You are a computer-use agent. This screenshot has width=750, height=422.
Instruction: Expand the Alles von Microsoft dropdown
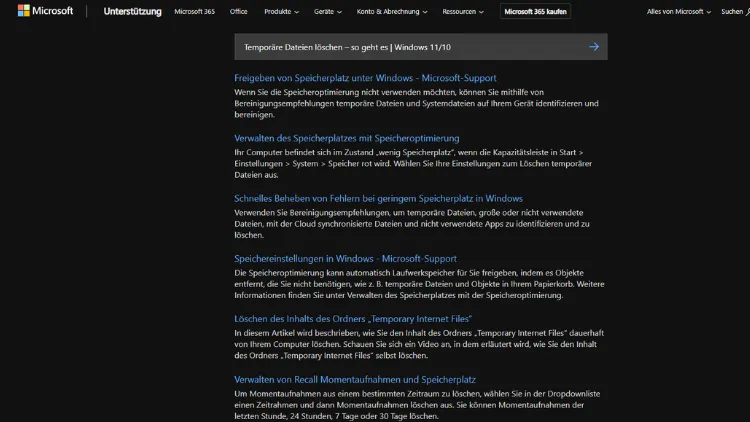(679, 11)
